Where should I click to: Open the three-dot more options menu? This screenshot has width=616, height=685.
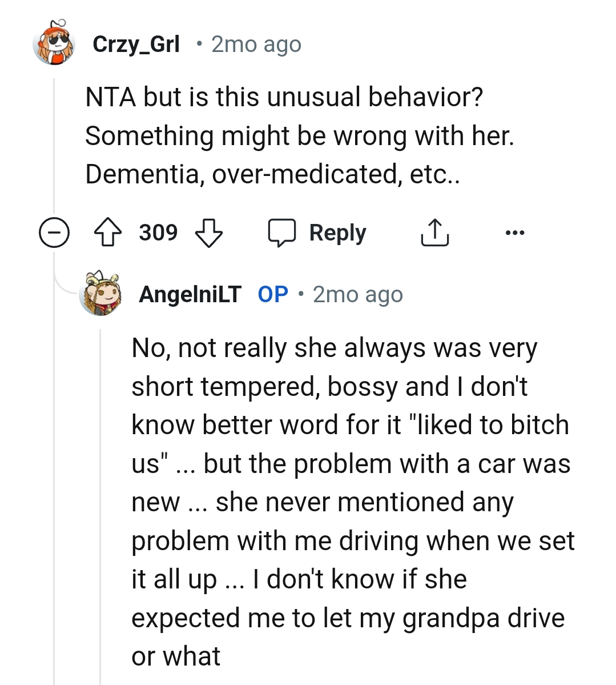point(514,233)
